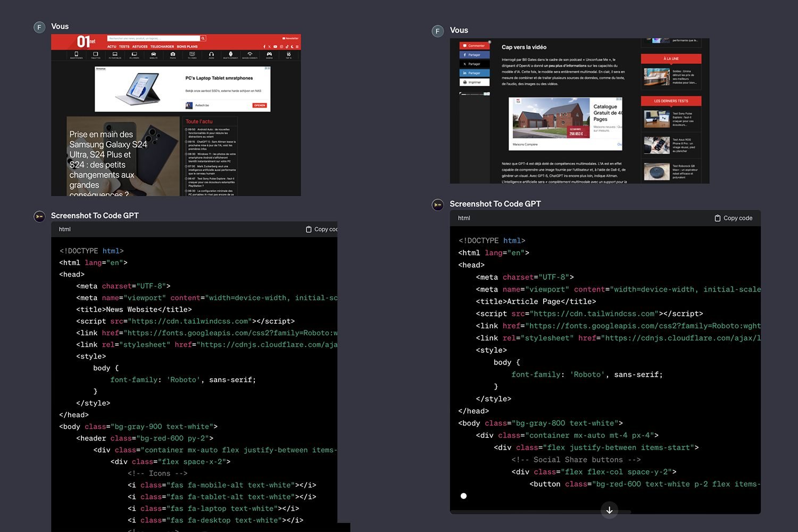Open the Photo camera category icon

coord(173,55)
